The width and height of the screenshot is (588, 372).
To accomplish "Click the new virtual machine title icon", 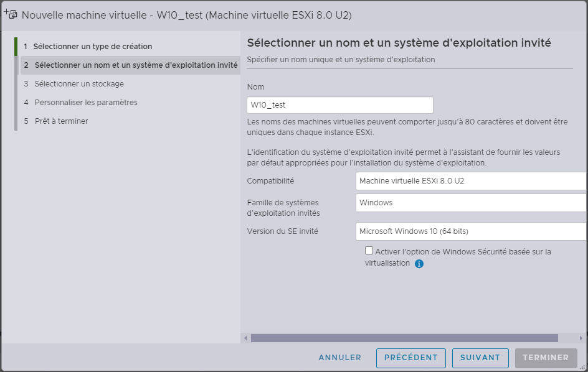I will tap(11, 14).
